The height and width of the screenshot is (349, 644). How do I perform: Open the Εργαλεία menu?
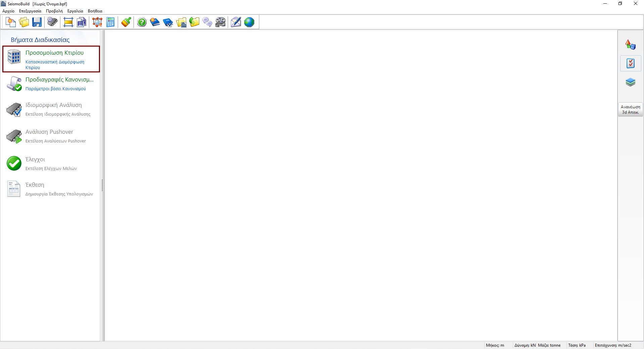tap(75, 11)
